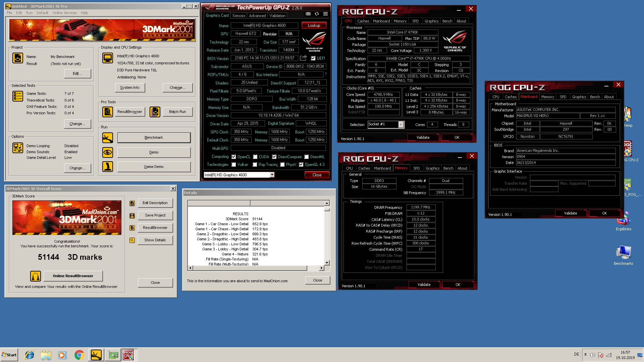
Task: Toggle UEFI checkbox in GPU-Z
Action: point(313,58)
